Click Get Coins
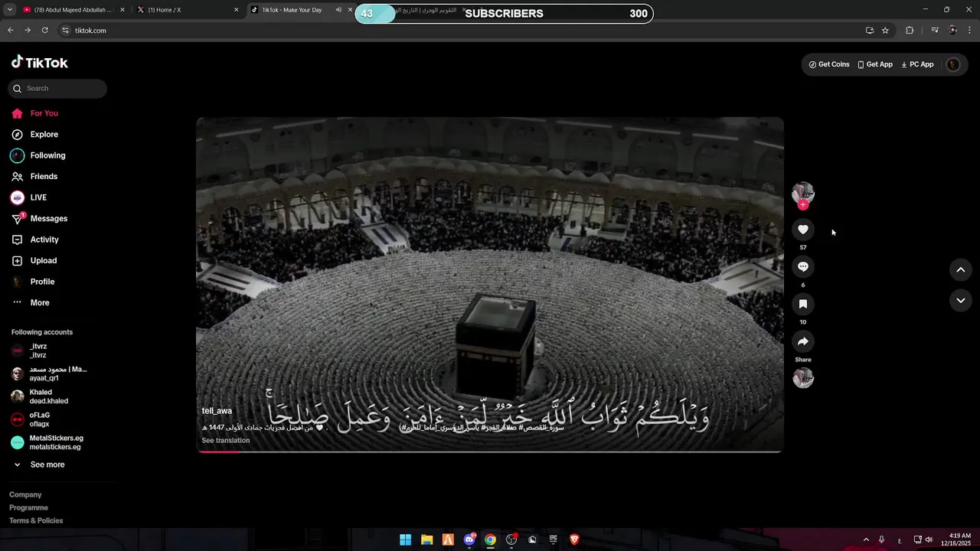The width and height of the screenshot is (980, 551). tap(829, 64)
